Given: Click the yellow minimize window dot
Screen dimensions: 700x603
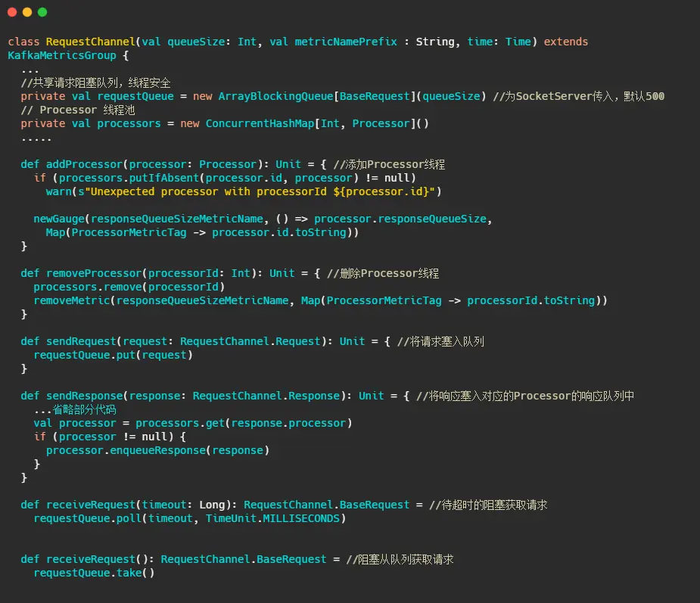Looking at the screenshot, I should 27,12.
